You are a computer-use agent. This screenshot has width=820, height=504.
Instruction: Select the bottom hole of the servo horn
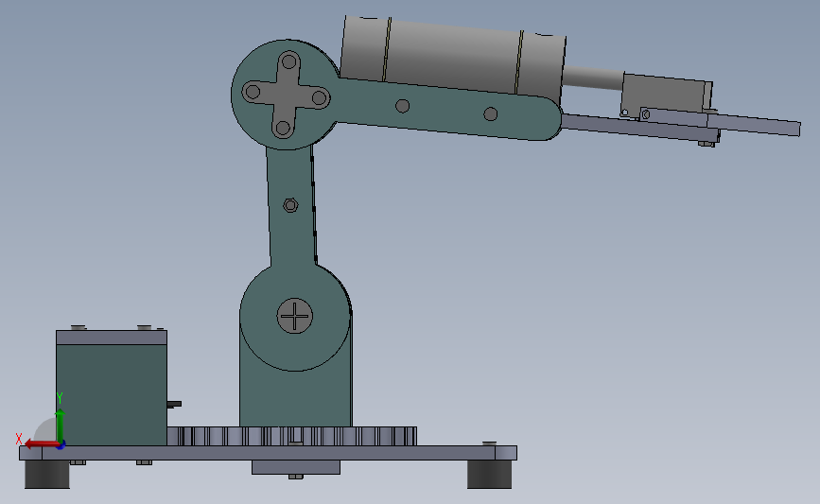point(283,128)
